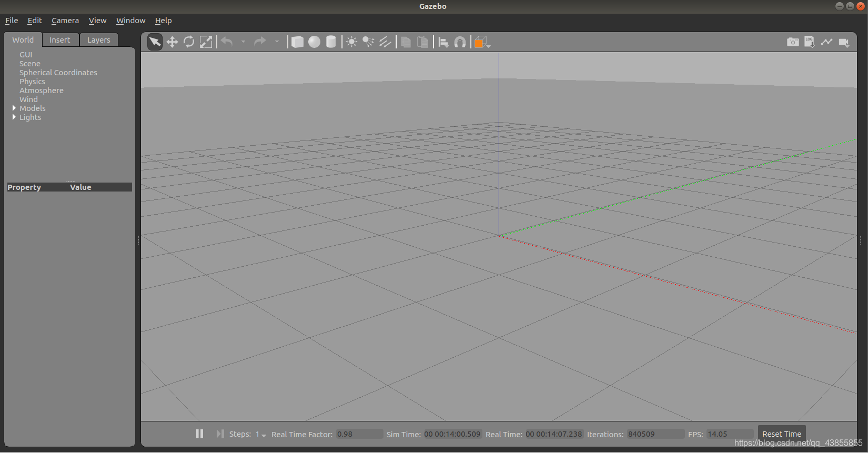Open the View menu

pos(97,21)
